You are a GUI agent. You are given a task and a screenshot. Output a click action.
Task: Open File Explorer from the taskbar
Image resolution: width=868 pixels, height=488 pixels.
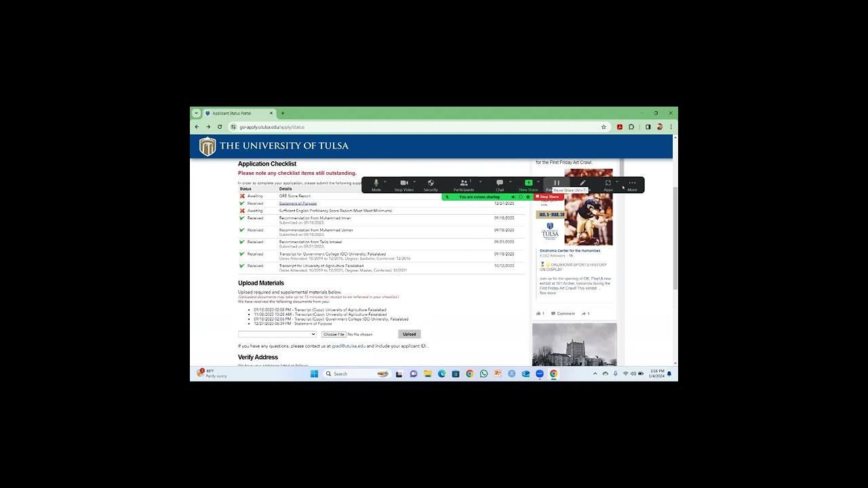pos(428,373)
